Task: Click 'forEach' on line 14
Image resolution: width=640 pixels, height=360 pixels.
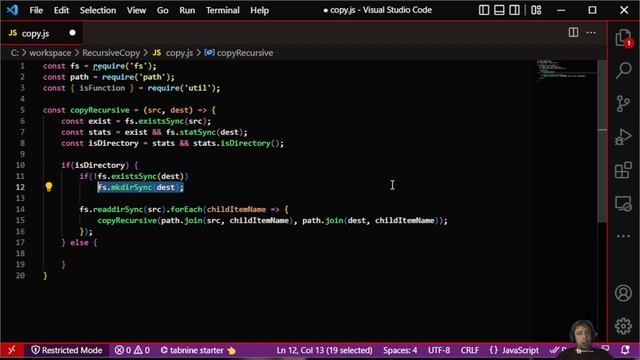Action: [x=186, y=209]
